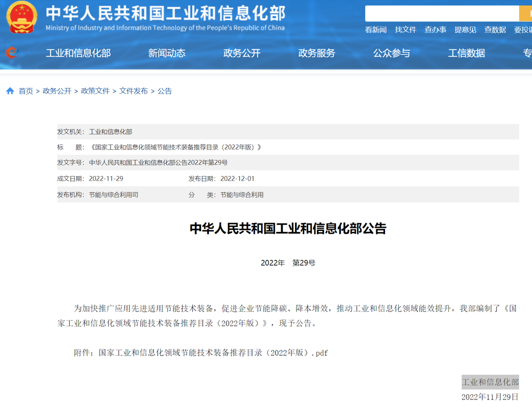This screenshot has height=407, width=532.
Task: Click 首页 in the breadcrumb
Action: tap(26, 91)
